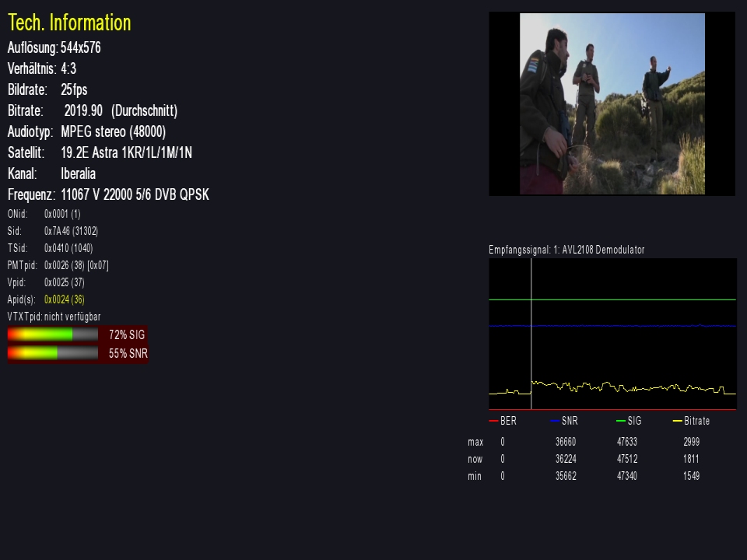
Task: Click Audiotyp value MPEG stereo (48000)
Action: point(114,132)
